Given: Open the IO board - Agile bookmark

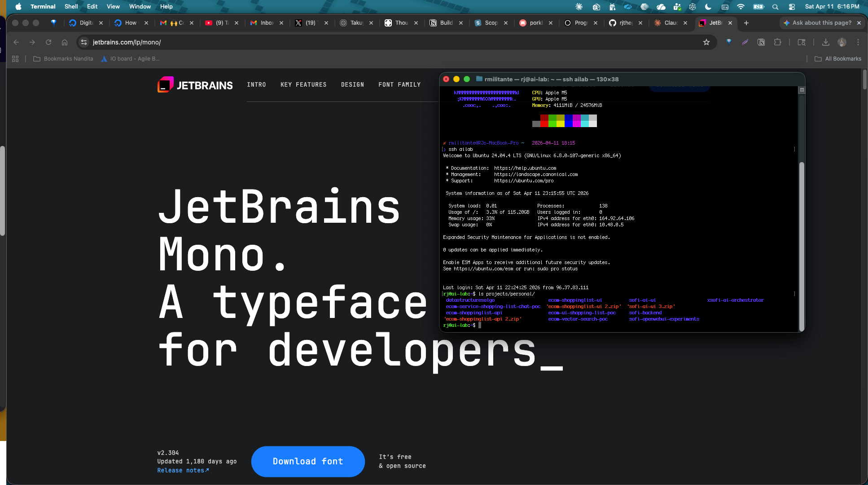Looking at the screenshot, I should (x=130, y=59).
